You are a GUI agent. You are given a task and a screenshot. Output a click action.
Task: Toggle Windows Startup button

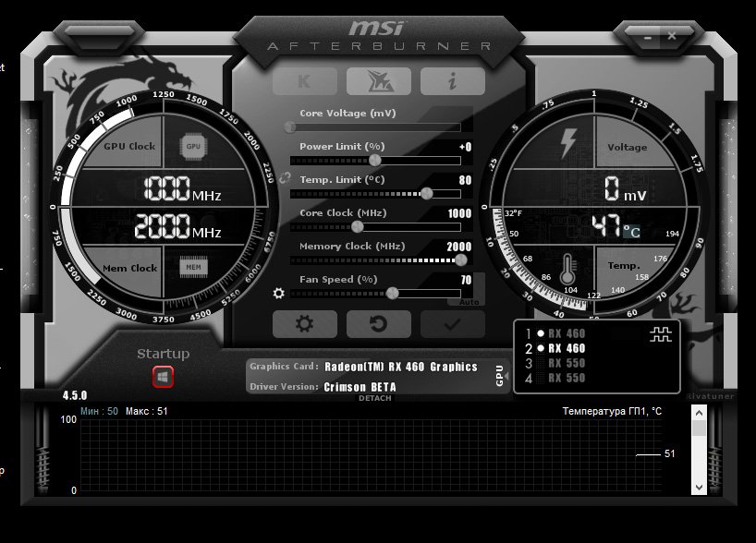point(163,377)
